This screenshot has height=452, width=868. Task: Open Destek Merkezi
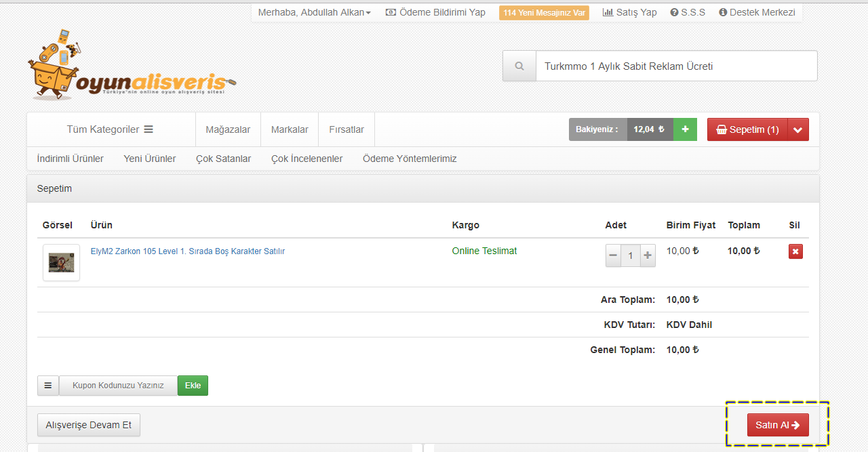(x=757, y=12)
